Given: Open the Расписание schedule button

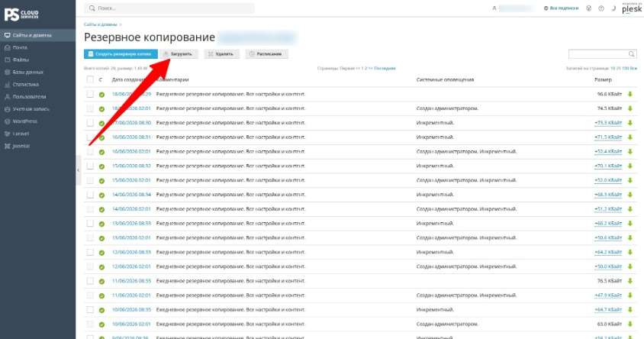Looking at the screenshot, I should tap(266, 54).
